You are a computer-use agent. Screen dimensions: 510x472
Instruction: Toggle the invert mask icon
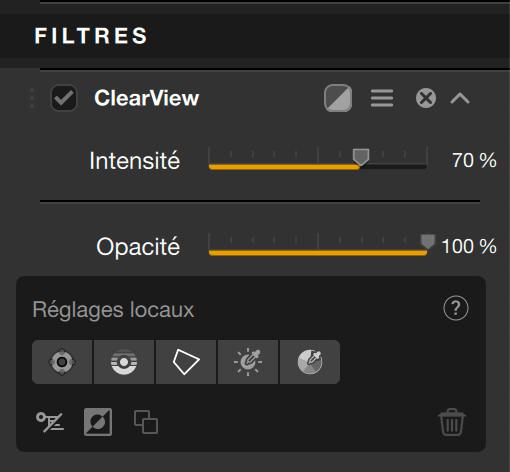[x=98, y=422]
